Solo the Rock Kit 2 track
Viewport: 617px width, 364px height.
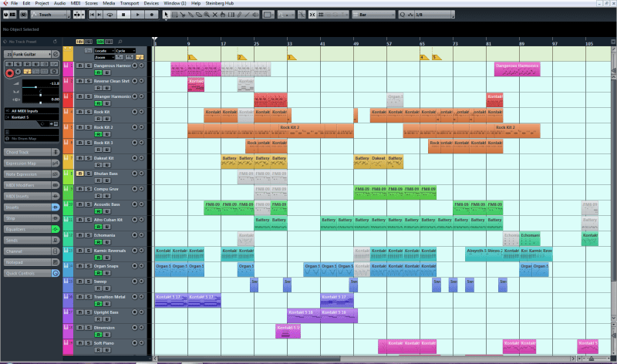pyautogui.click(x=89, y=127)
